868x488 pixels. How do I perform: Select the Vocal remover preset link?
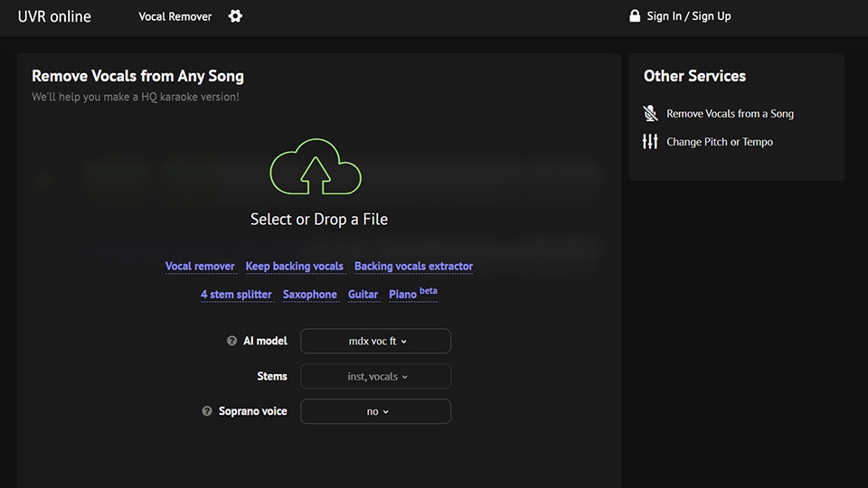(200, 267)
